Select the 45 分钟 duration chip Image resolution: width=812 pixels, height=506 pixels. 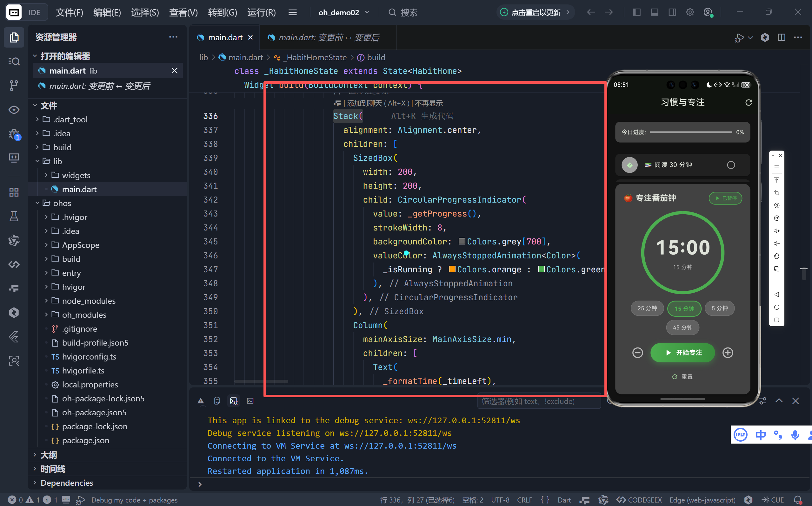682,327
